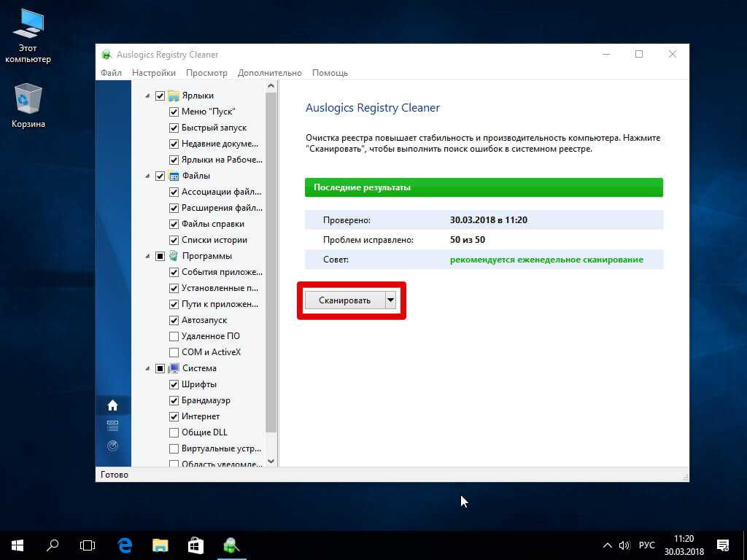Enable the Удаленное ПО checkbox
The width and height of the screenshot is (747, 560).
tap(174, 336)
